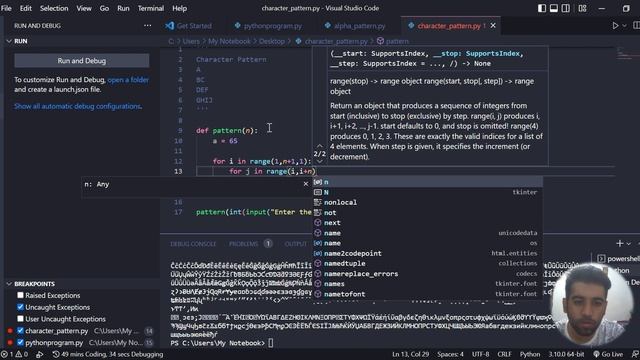
Task: Open the Edit menu
Action: (25, 8)
